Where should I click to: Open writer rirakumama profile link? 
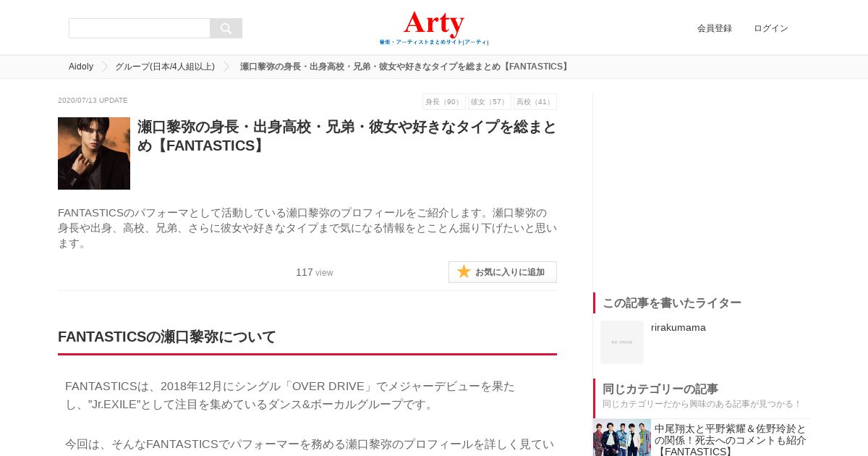click(678, 327)
